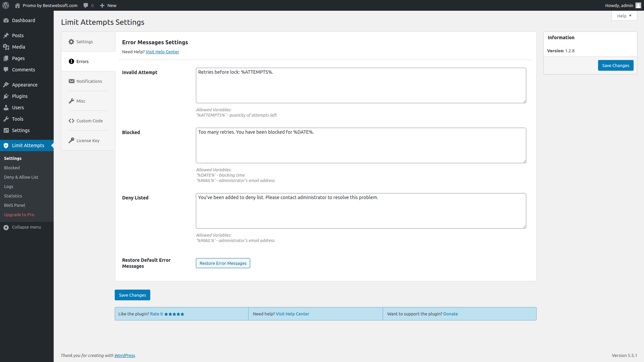
Task: Open the Statistics submenu item
Action: pos(13,196)
